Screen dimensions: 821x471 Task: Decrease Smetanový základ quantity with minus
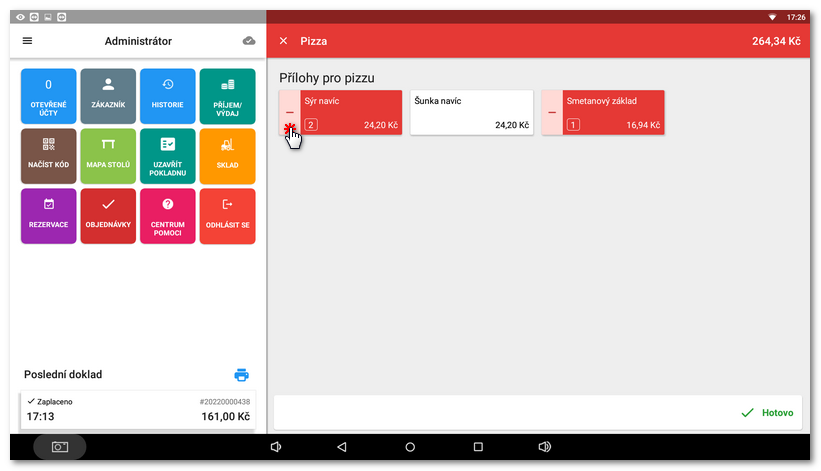(x=552, y=113)
